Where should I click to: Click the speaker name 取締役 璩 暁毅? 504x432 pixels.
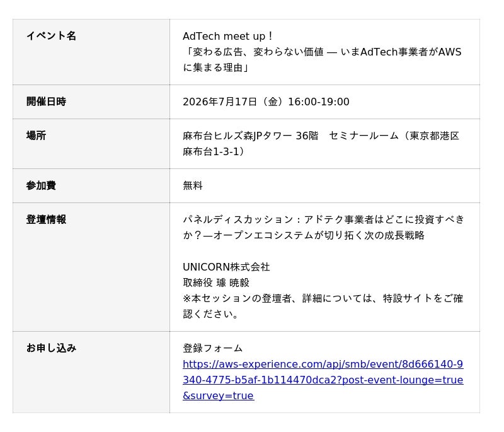(216, 283)
